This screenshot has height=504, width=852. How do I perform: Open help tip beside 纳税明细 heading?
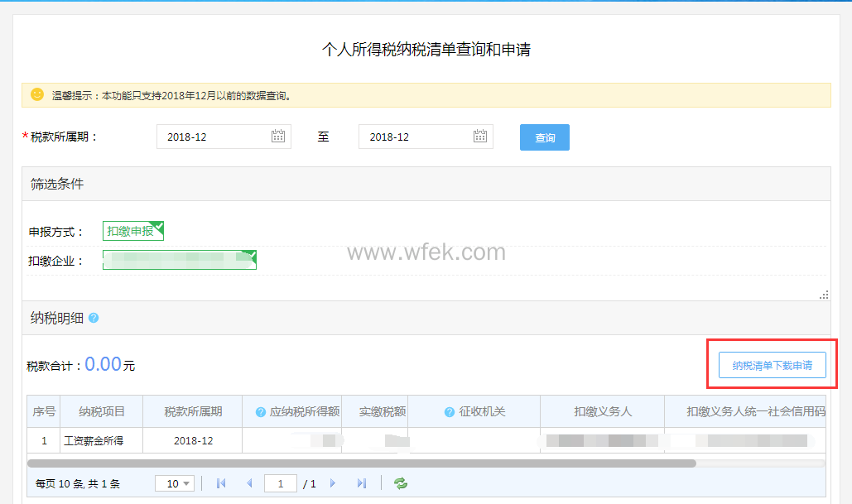[95, 318]
